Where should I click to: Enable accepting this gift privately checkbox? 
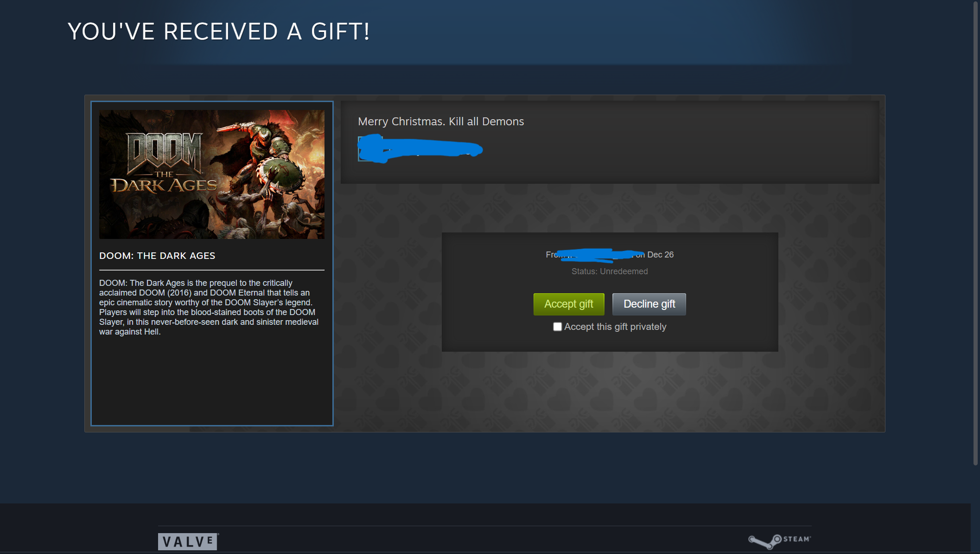(558, 327)
